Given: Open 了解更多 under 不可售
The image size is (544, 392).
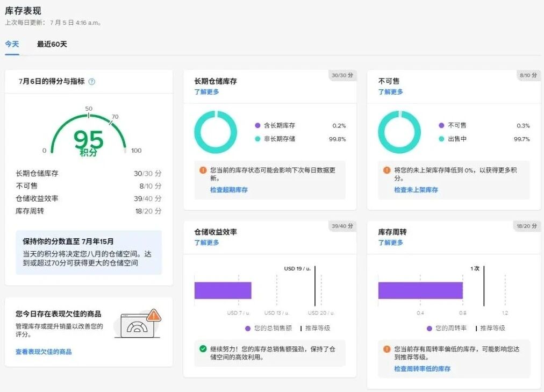Looking at the screenshot, I should tap(391, 91).
